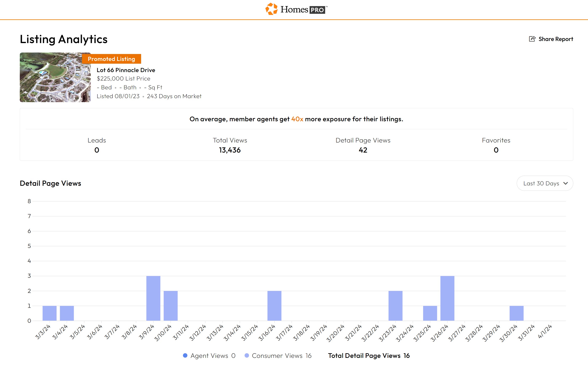Open the Share Report link
This screenshot has width=588, height=365.
(x=551, y=39)
